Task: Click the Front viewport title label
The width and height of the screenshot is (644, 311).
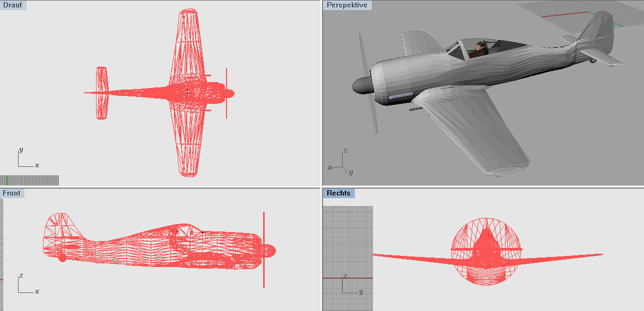Action: tap(12, 193)
